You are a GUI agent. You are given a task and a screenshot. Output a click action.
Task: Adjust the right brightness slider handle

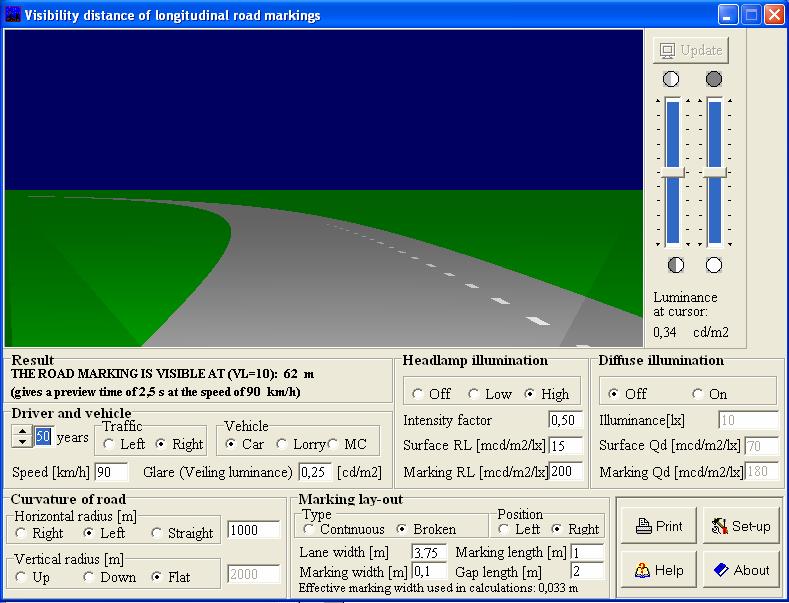coord(715,173)
